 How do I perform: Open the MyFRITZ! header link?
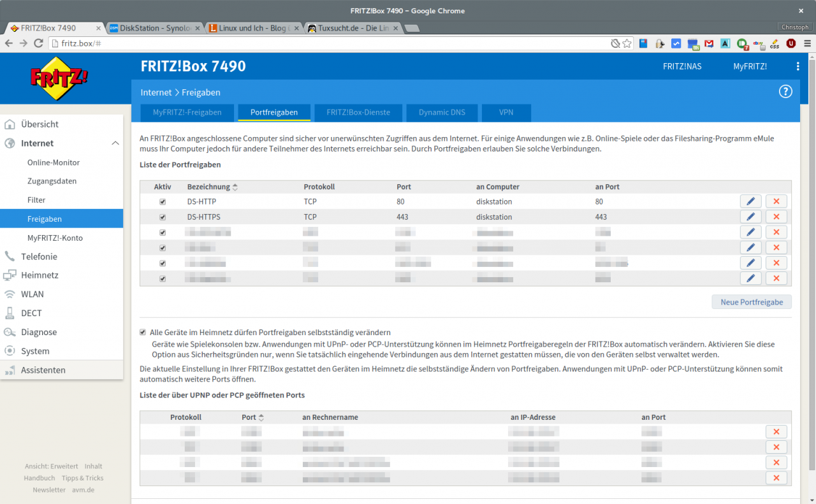750,66
